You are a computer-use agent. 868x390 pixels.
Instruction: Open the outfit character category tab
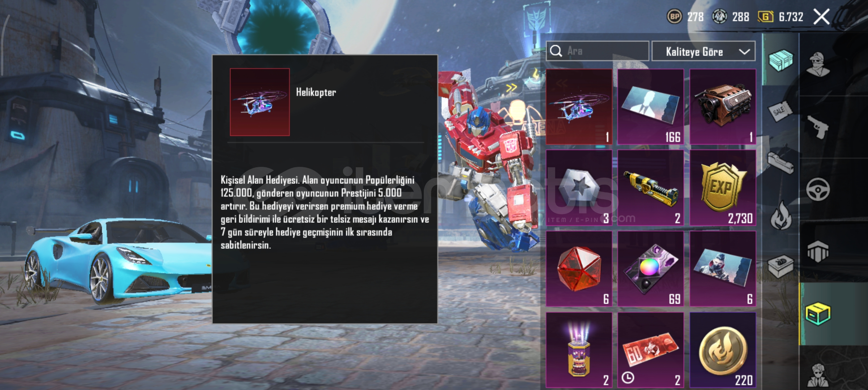[x=818, y=64]
